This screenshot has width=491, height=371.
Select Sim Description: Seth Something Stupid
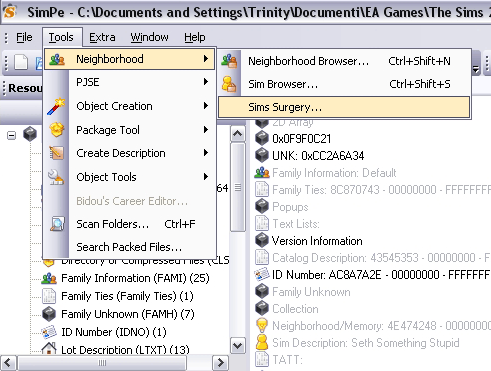(x=366, y=343)
